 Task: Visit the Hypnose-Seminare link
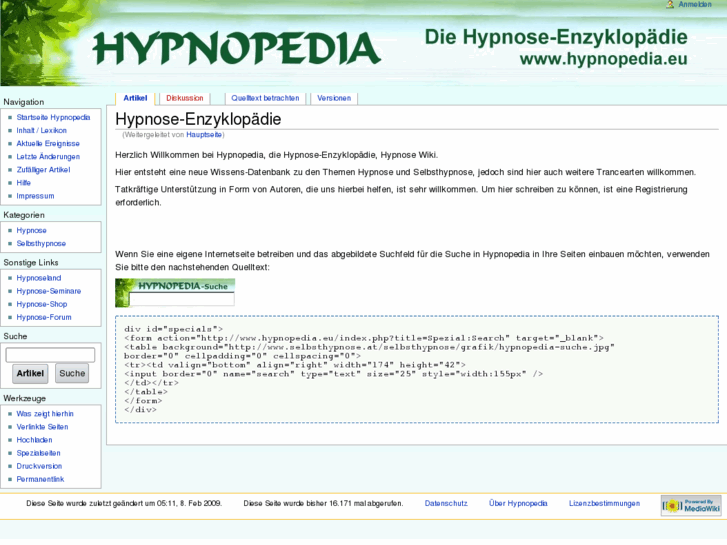(x=49, y=291)
